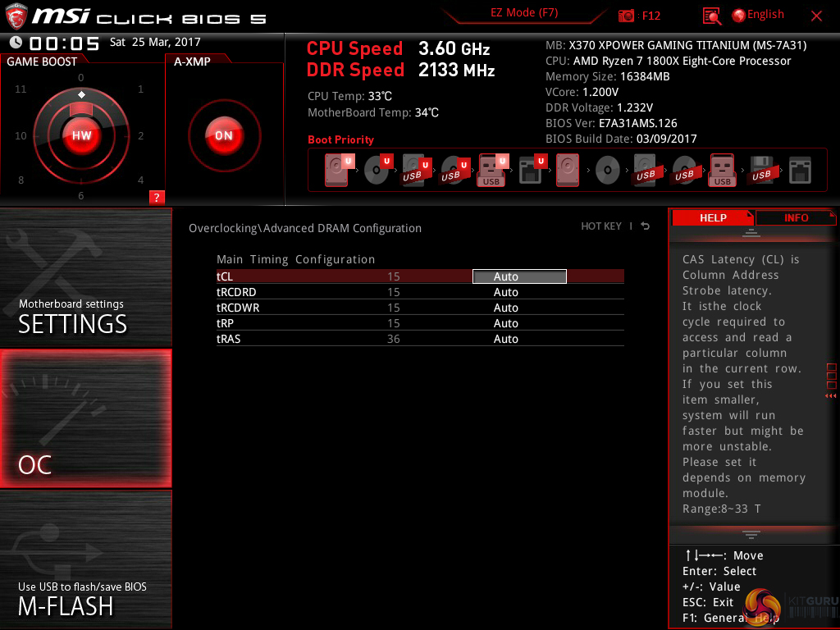840x630 pixels.
Task: Select the legacy CD/DVD boot icon
Action: click(608, 170)
